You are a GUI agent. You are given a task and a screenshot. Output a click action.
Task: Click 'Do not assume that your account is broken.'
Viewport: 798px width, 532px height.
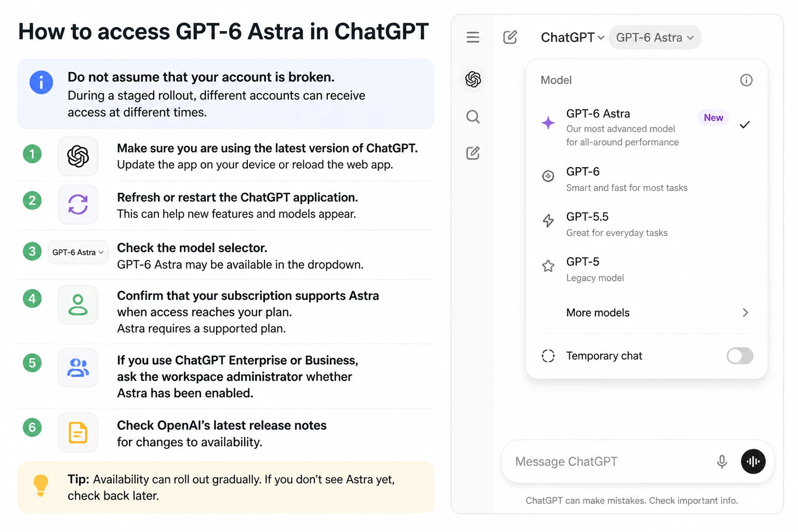201,77
